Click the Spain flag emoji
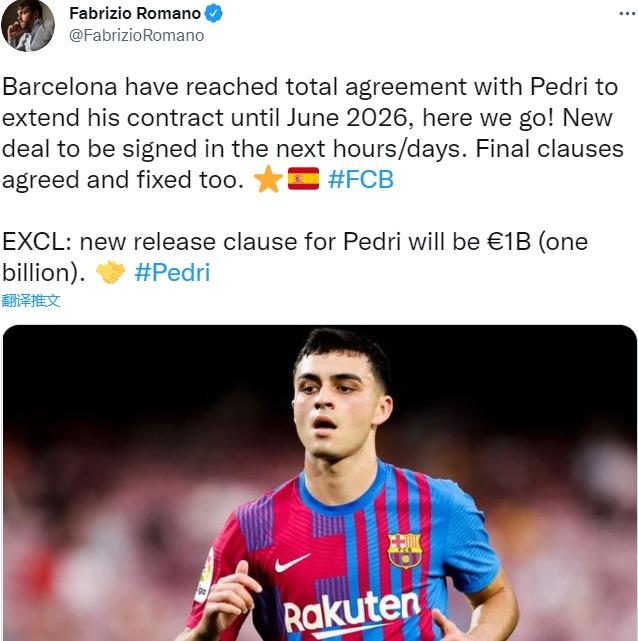This screenshot has height=641, width=638. point(303,179)
